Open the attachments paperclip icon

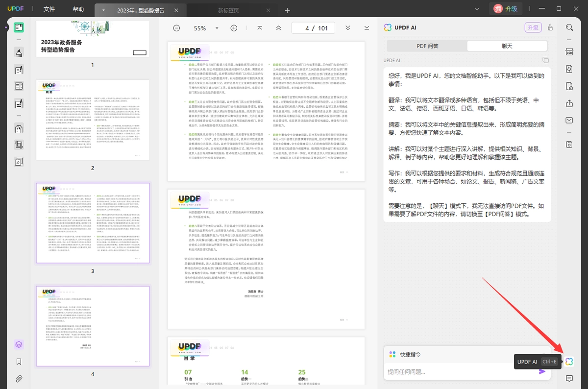19,379
